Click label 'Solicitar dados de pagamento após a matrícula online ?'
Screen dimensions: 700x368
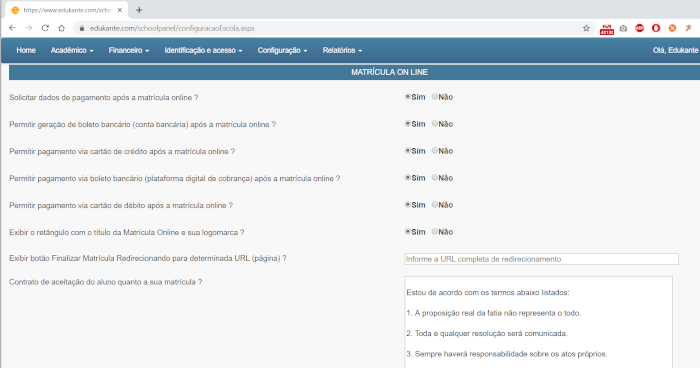[104, 97]
